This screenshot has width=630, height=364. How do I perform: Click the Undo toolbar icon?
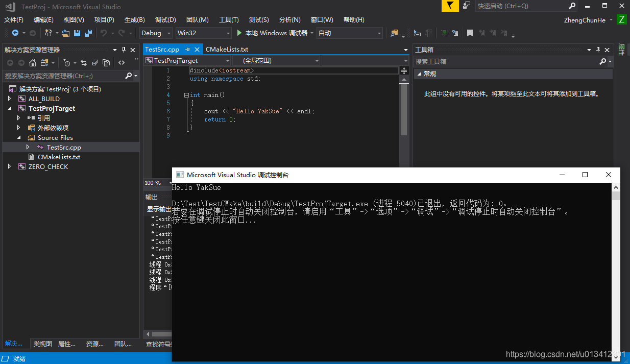coord(104,33)
